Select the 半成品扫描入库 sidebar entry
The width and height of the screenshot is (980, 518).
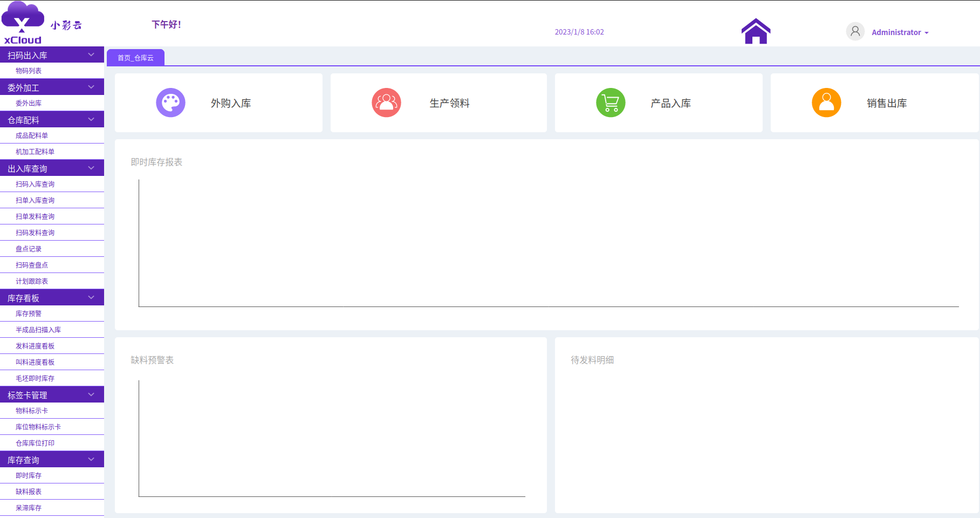(x=52, y=330)
